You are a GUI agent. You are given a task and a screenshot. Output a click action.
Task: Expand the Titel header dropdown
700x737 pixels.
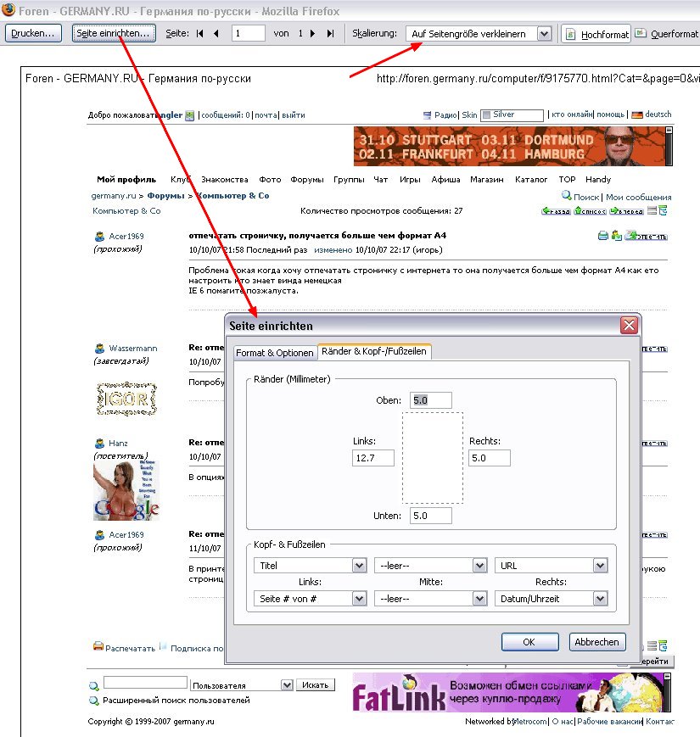tap(359, 566)
